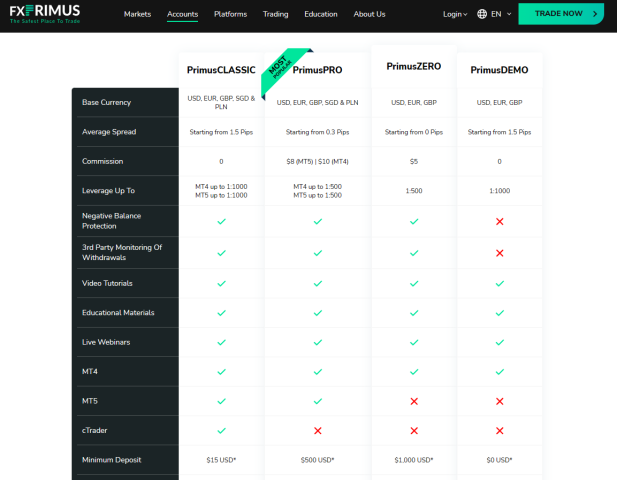This screenshot has height=480, width=617.
Task: Click PrimusCLASSIC MT5 checkmark
Action: 222,401
